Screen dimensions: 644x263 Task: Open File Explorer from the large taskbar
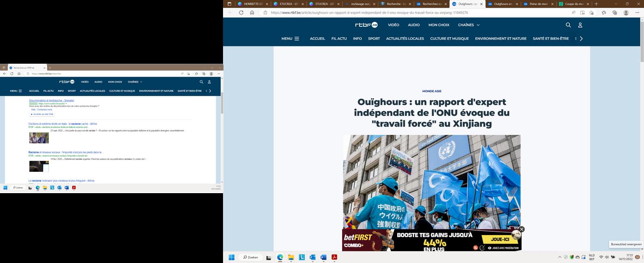pyautogui.click(x=291, y=257)
